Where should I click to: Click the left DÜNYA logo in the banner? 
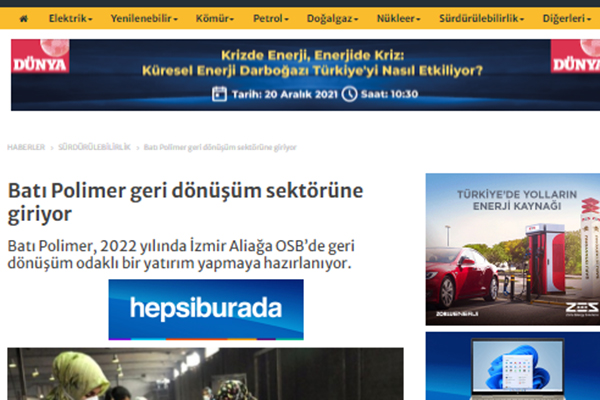40,56
